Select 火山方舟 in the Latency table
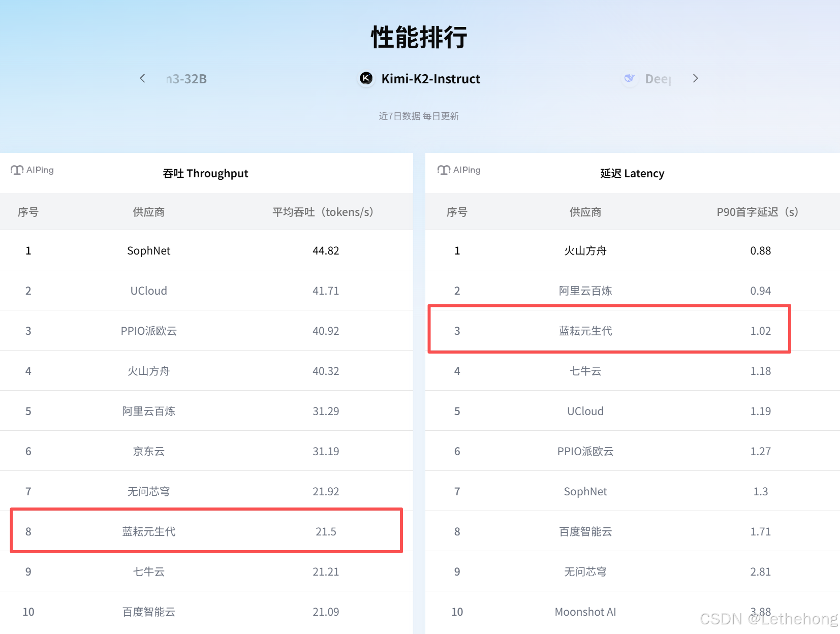840x634 pixels. [585, 250]
